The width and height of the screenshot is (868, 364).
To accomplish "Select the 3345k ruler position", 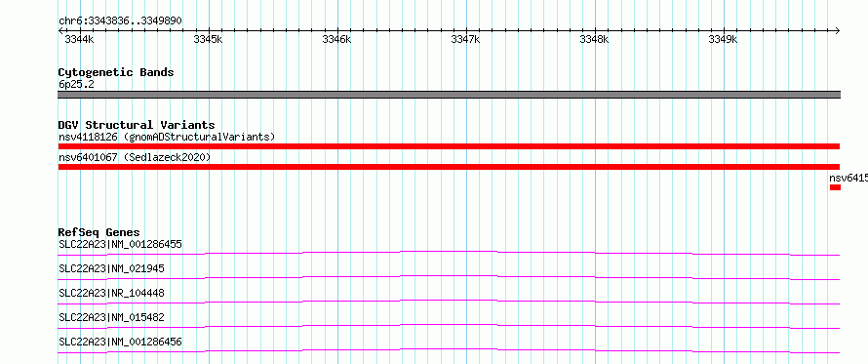I will (208, 40).
